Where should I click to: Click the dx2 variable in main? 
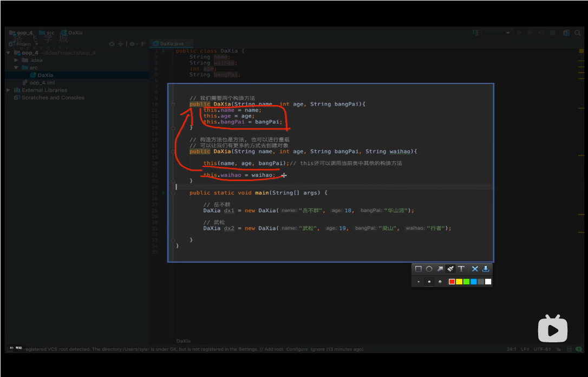point(228,228)
